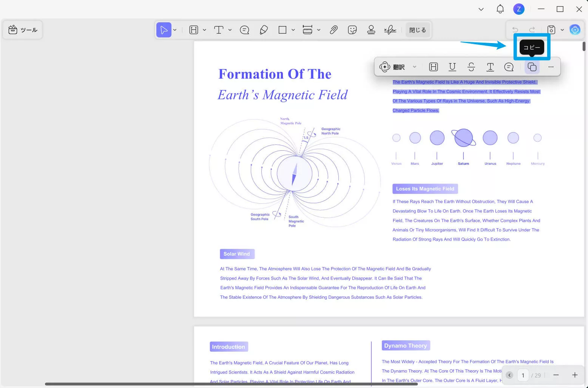This screenshot has width=588, height=388.
Task: Click the "Charged Particle Flows." highlighted line
Action: point(416,110)
